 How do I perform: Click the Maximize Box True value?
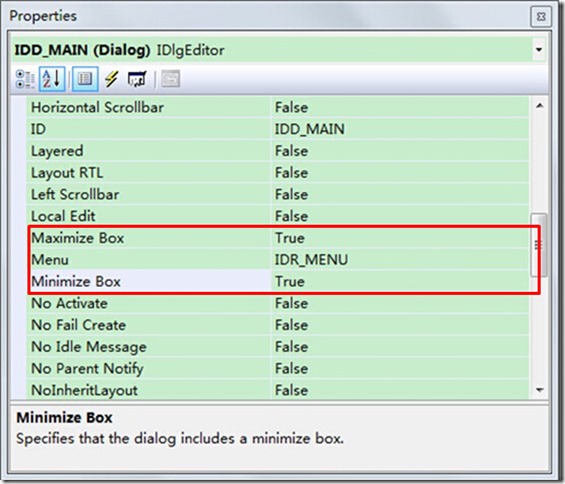[400, 238]
